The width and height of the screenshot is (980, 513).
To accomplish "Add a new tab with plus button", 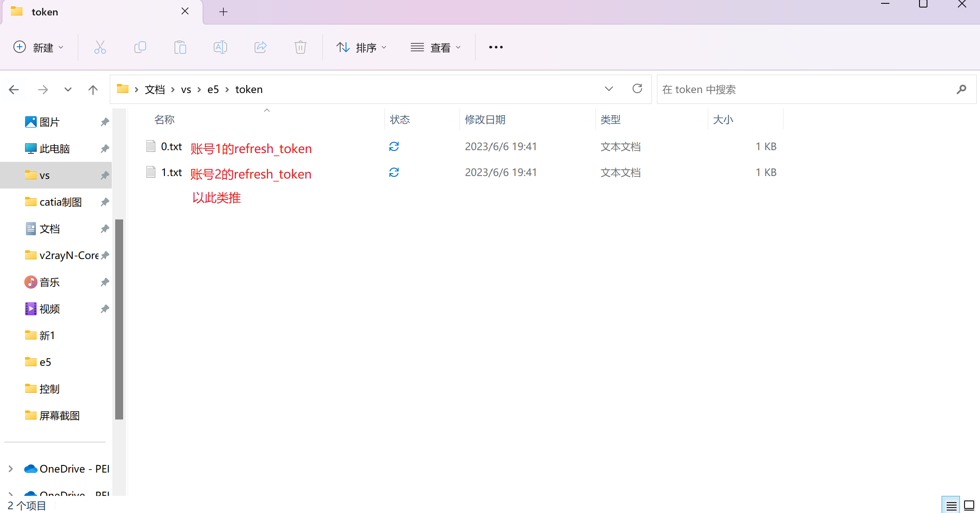I will [223, 12].
